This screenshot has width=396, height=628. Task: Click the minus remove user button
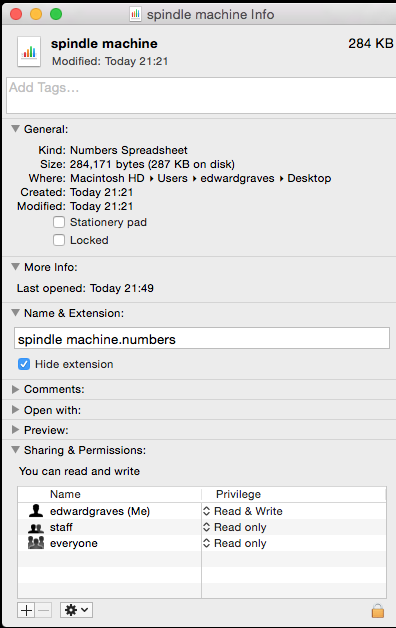pos(44,610)
